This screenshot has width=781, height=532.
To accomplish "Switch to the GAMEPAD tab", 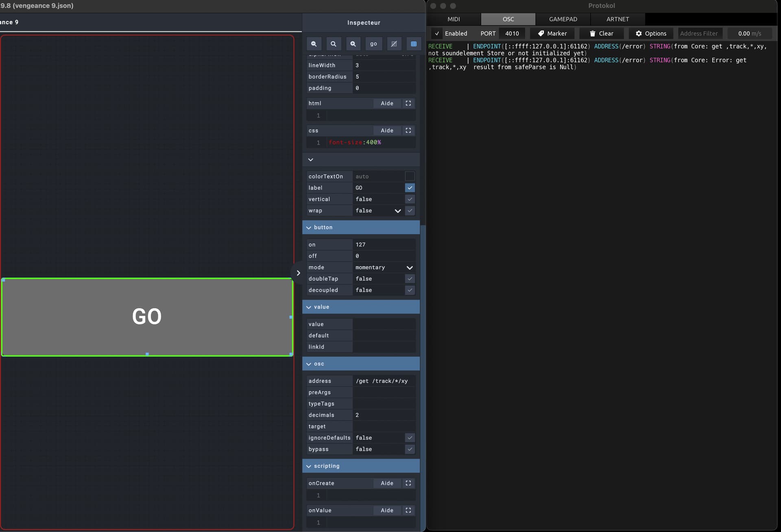I will (563, 19).
